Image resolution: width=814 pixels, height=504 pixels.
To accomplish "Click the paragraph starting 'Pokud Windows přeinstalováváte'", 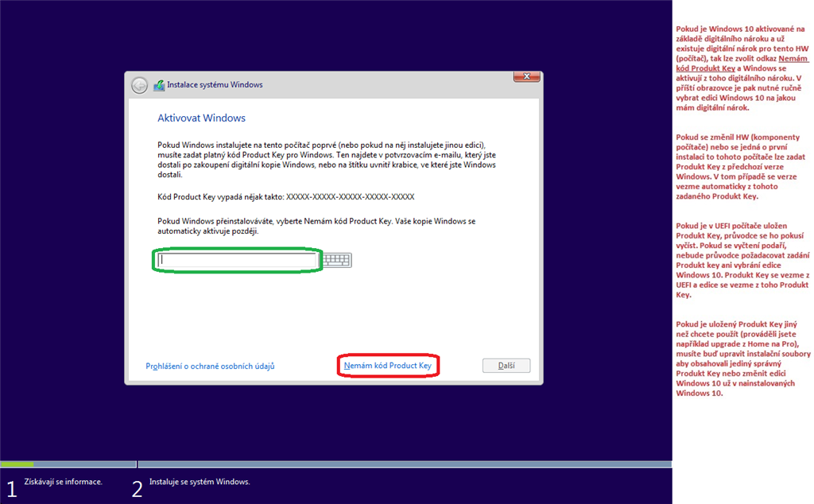I will pyautogui.click(x=316, y=226).
